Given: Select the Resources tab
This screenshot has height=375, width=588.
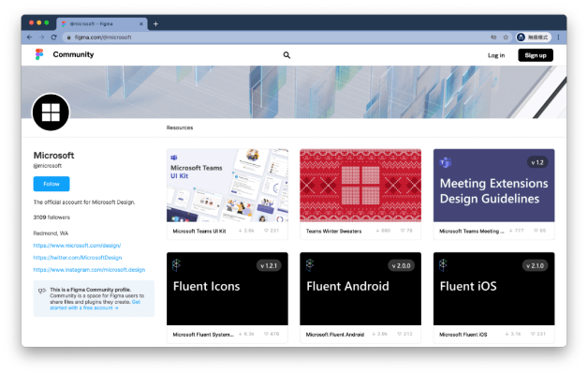Looking at the screenshot, I should pyautogui.click(x=180, y=127).
